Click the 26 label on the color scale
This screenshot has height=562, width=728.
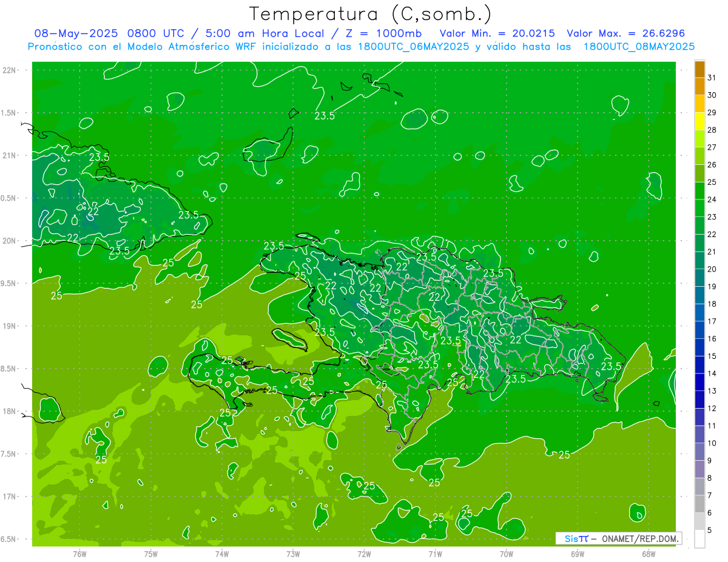(712, 165)
